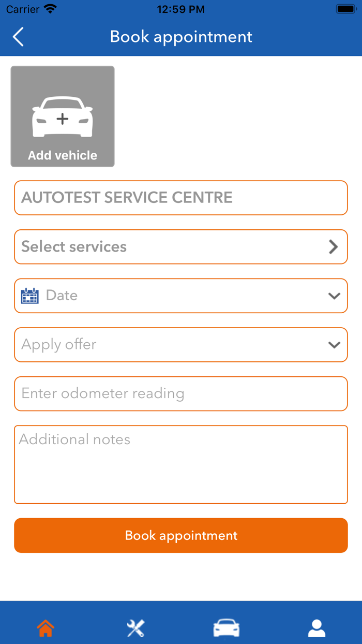This screenshot has width=362, height=644.
Task: Tap the Select services chevron arrow
Action: 333,247
